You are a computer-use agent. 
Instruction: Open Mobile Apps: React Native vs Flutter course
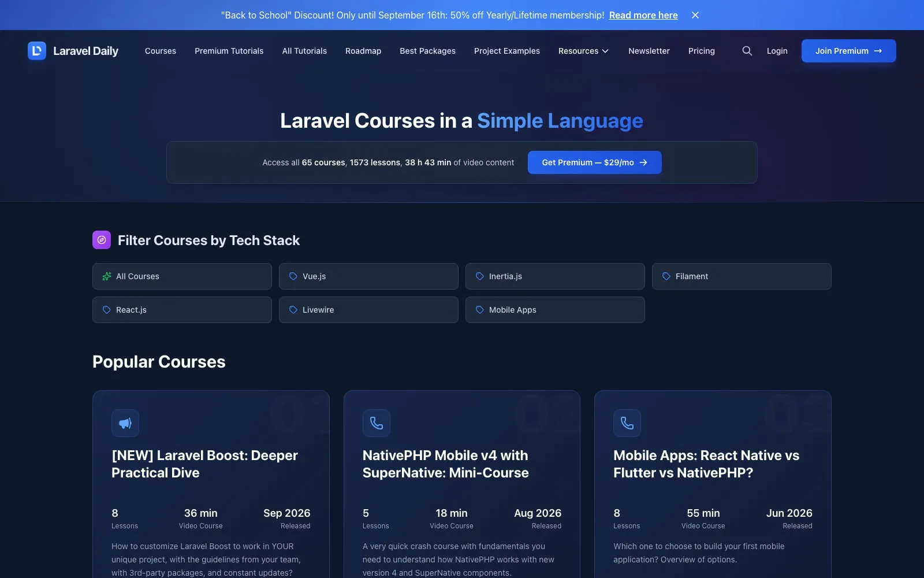(x=706, y=464)
